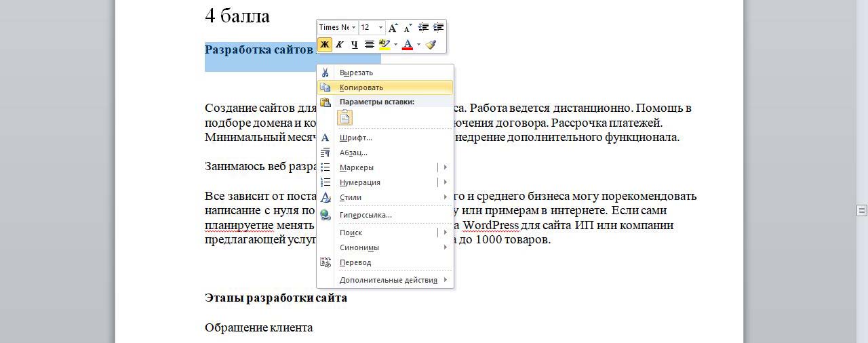Apply the yellow text highlight color
The image size is (868, 343).
tap(384, 45)
